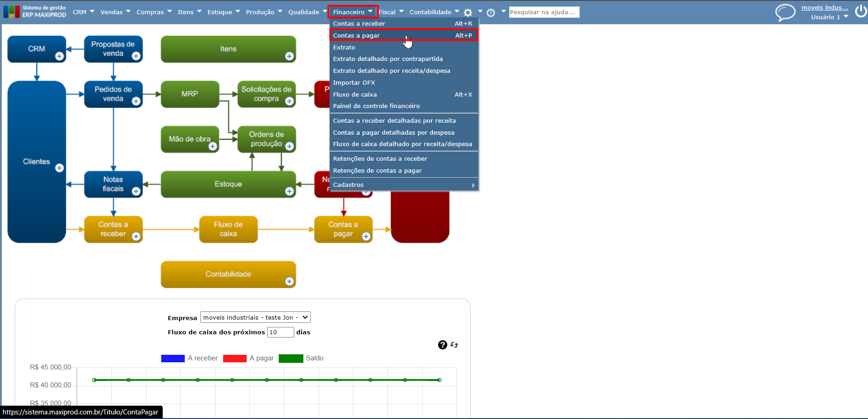This screenshot has width=868, height=419.
Task: Click the plus icon on Propostas de venda
Action: tap(136, 56)
